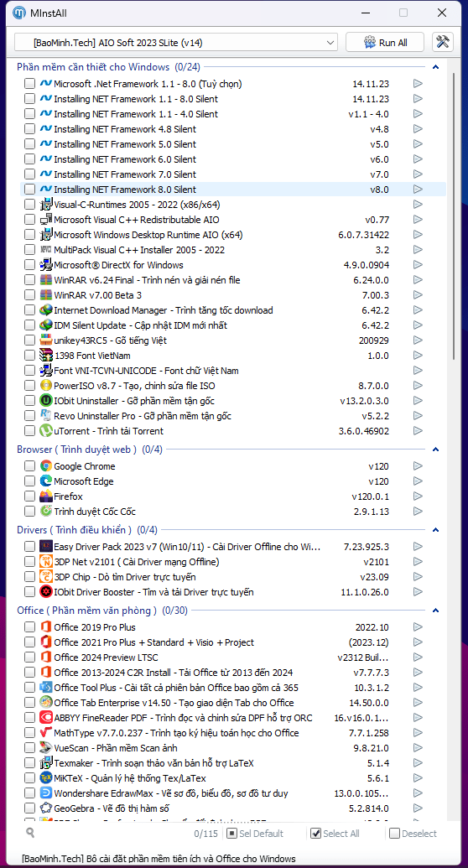Click the Run All button

point(385,43)
